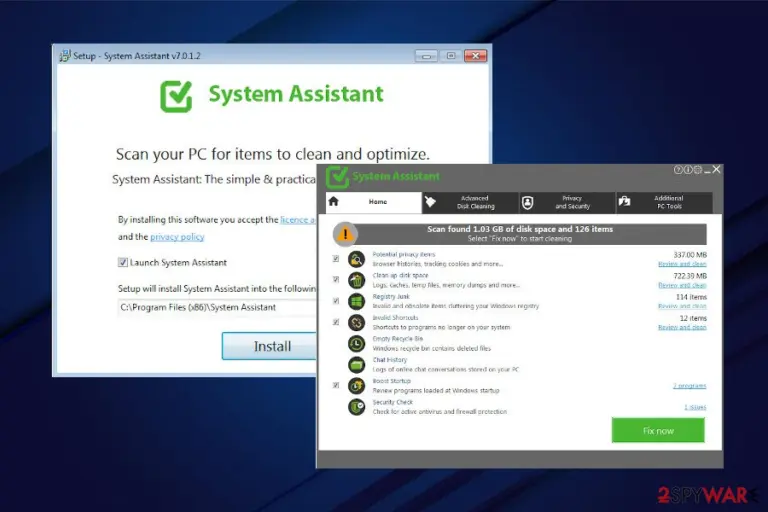Select the Additional PC Tools tab
The width and height of the screenshot is (768, 512).
tap(664, 202)
